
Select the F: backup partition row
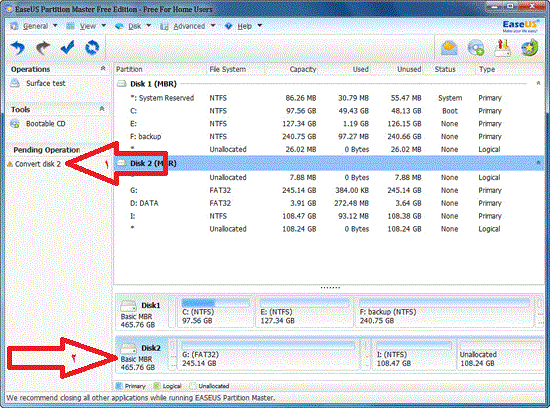pos(328,136)
